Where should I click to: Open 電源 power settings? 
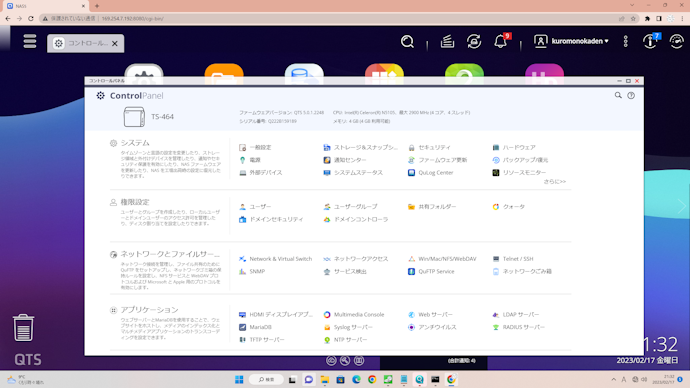point(250,160)
